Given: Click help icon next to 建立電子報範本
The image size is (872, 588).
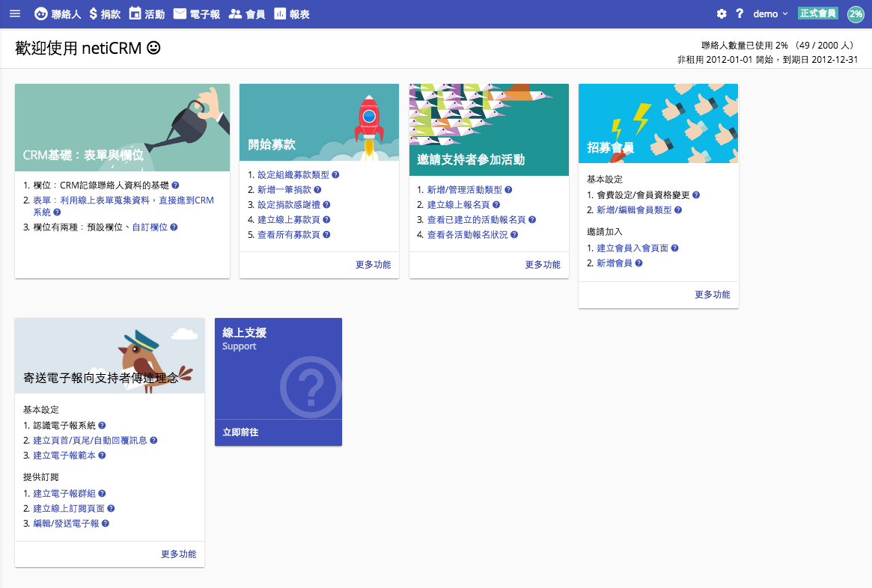Looking at the screenshot, I should click(102, 456).
